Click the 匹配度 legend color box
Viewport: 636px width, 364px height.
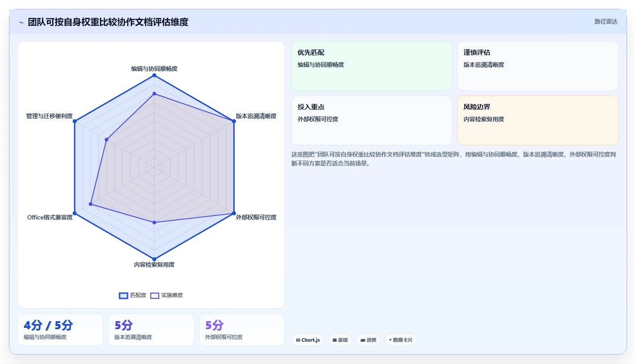(x=124, y=295)
